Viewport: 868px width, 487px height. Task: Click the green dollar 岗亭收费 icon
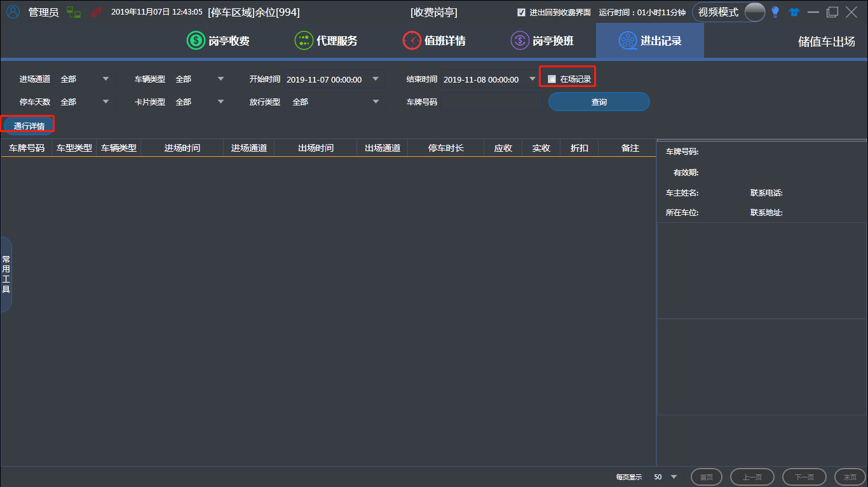coord(196,41)
